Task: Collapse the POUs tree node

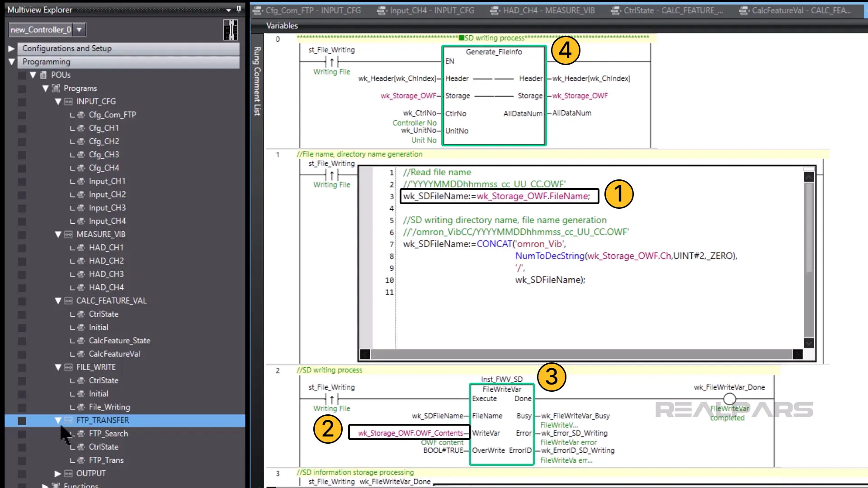Action: pos(33,75)
